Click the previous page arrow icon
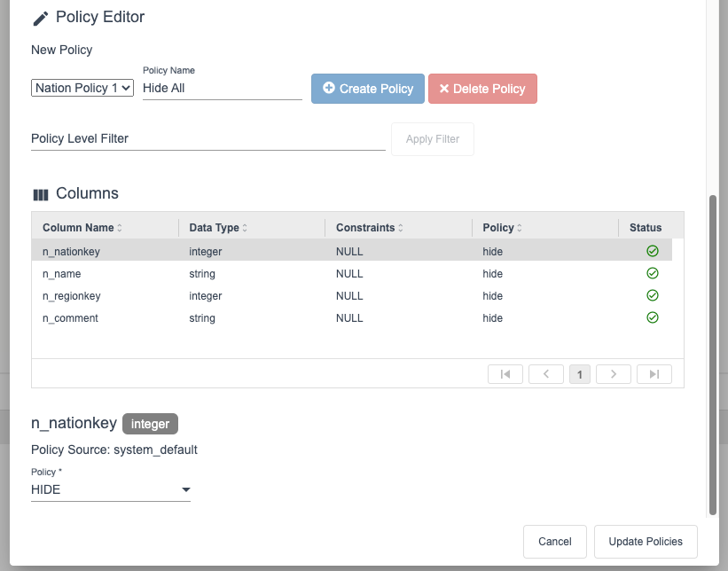The image size is (728, 571). (x=546, y=374)
